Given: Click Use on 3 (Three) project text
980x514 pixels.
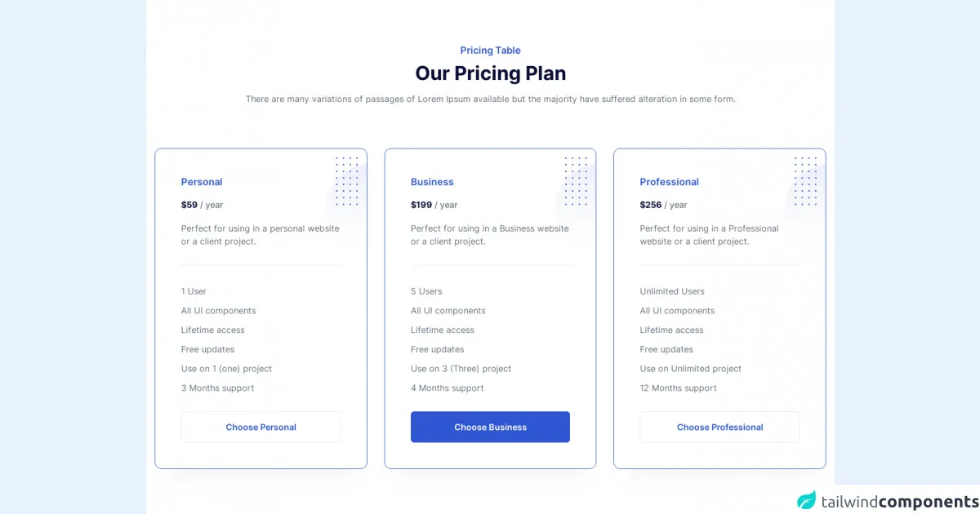Looking at the screenshot, I should click(x=461, y=369).
